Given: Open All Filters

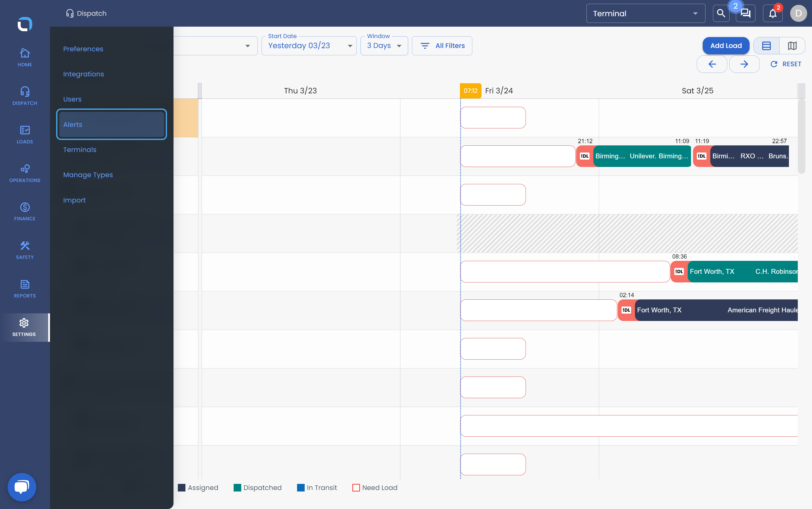Looking at the screenshot, I should point(442,46).
